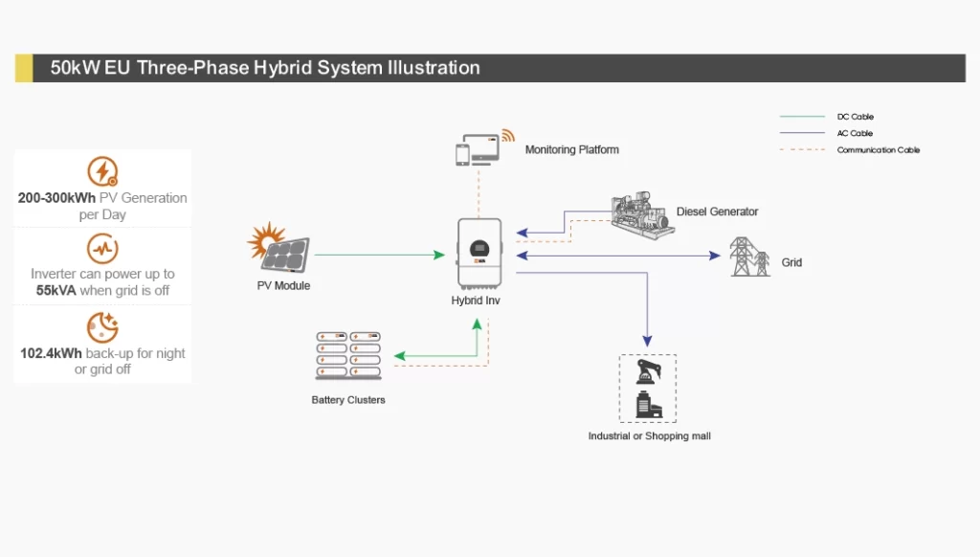Screen dimensions: 980x557
Task: Click the PV Module solar panel icon
Action: pos(278,248)
